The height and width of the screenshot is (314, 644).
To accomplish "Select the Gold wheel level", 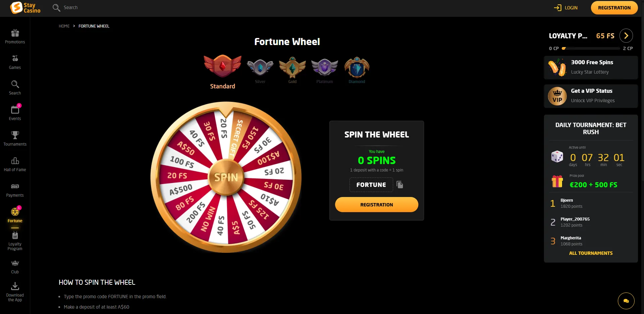I will pos(292,70).
